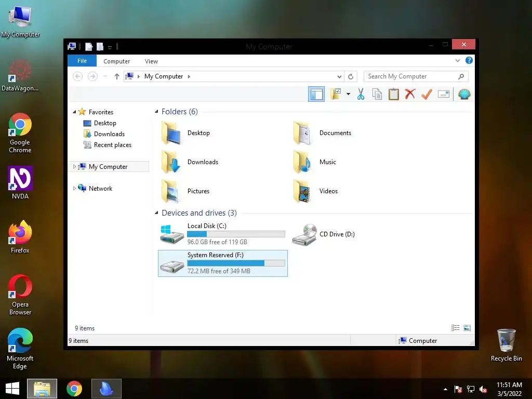
Task: Select the NVDA desktop shortcut
Action: click(x=20, y=182)
